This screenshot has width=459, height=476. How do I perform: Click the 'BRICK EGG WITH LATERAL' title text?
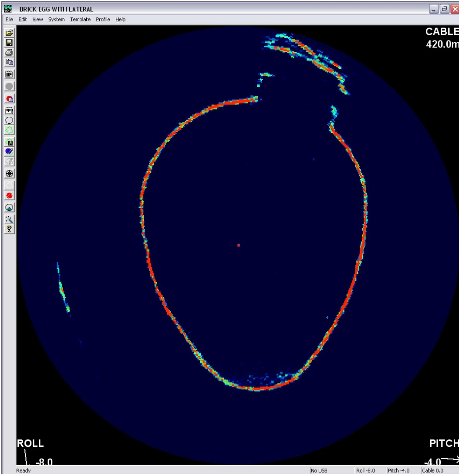click(x=56, y=9)
